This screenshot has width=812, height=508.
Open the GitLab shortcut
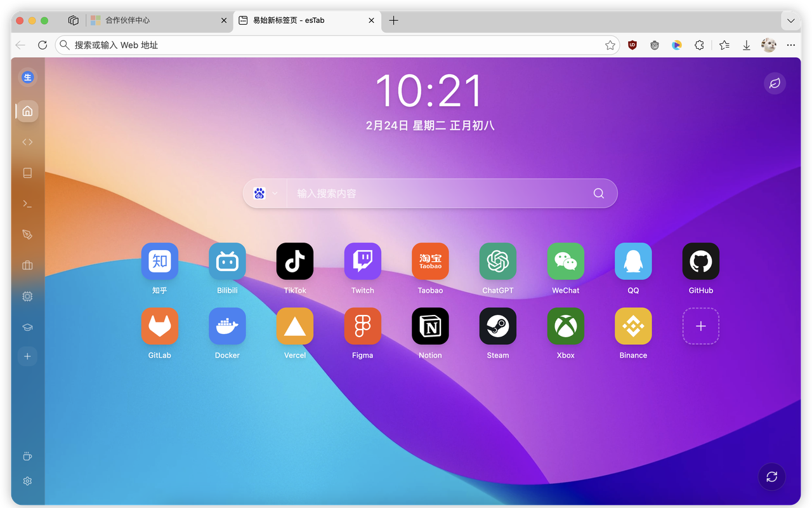(160, 326)
